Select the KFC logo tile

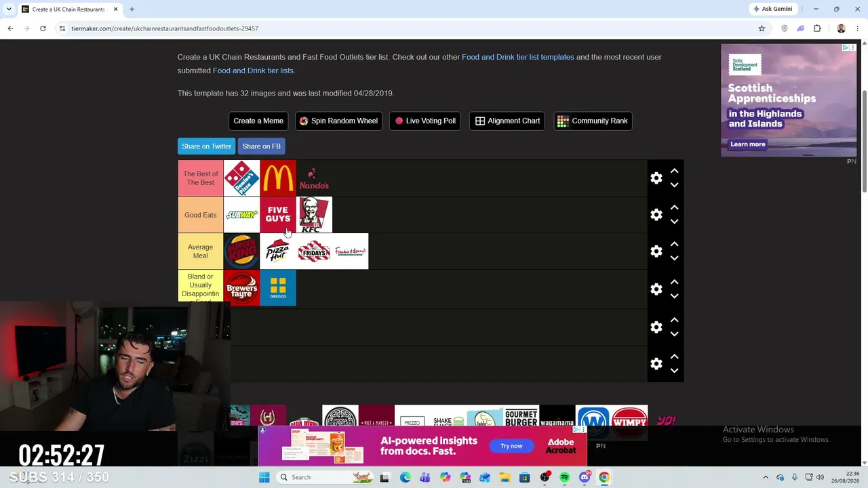[x=314, y=215]
